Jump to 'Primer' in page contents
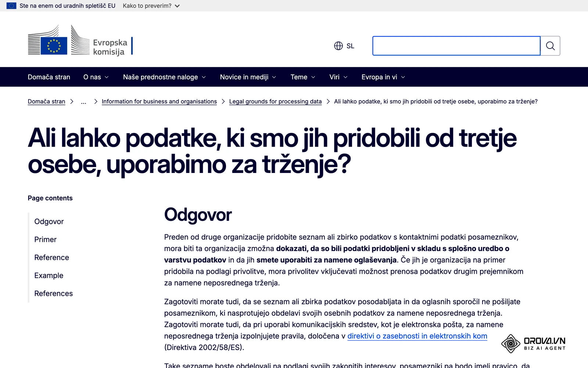 pyautogui.click(x=45, y=240)
